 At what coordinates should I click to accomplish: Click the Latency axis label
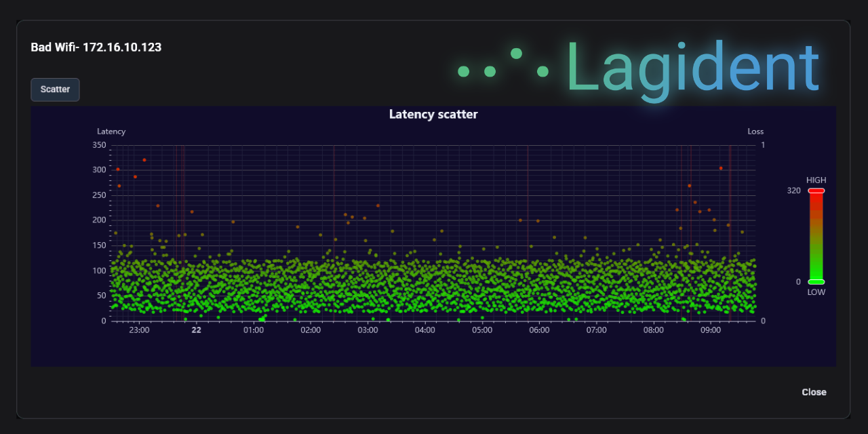click(x=111, y=131)
